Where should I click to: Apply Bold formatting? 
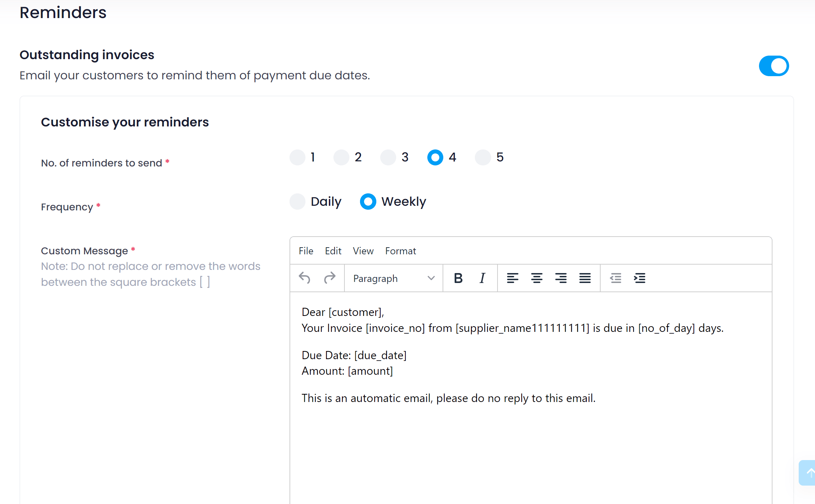tap(458, 278)
